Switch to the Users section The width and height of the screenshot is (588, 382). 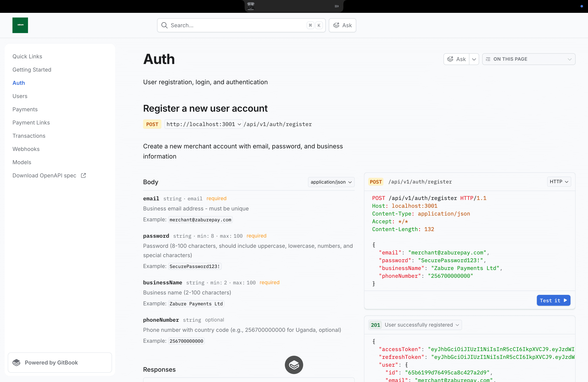tap(20, 96)
